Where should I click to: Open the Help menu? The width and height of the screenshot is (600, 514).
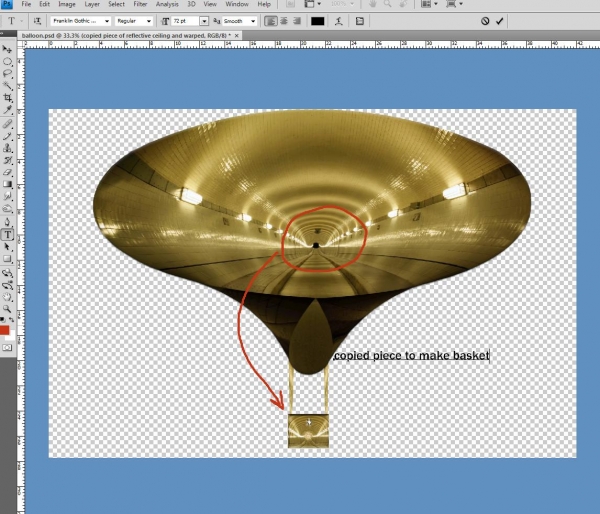tap(264, 4)
